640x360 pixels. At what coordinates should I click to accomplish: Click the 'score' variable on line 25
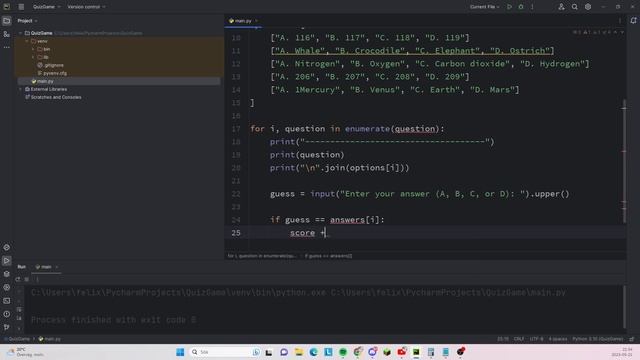pos(302,233)
